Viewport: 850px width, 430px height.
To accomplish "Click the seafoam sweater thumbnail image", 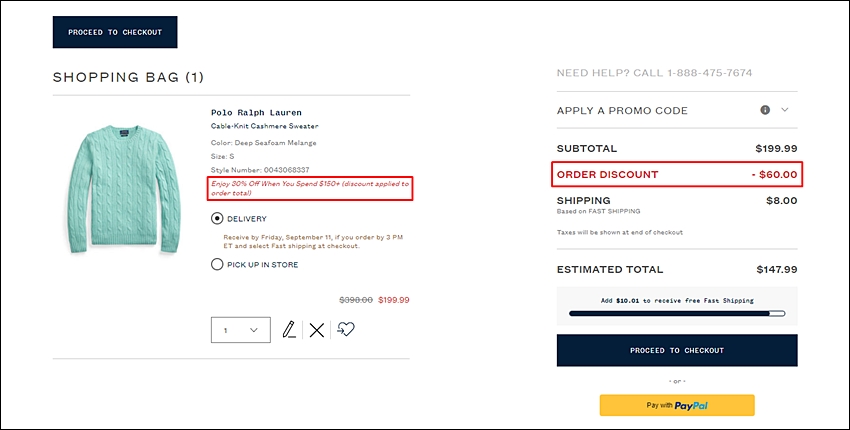I will pyautogui.click(x=124, y=189).
